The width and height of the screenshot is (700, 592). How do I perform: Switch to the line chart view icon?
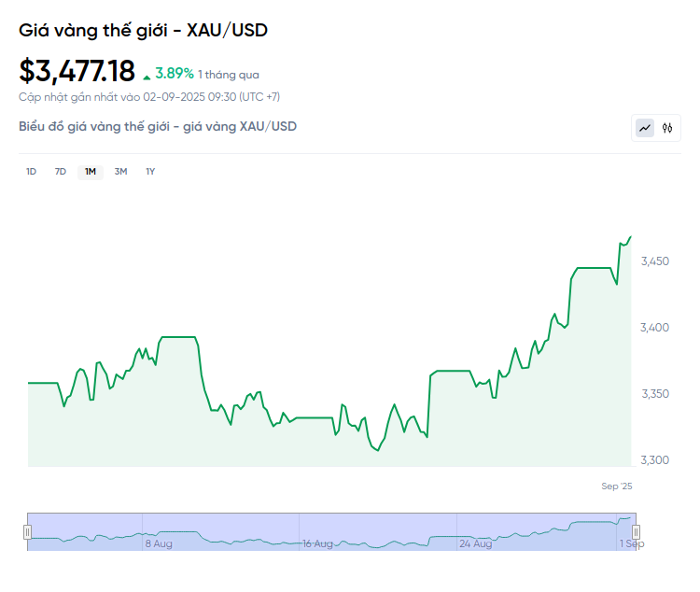point(645,128)
